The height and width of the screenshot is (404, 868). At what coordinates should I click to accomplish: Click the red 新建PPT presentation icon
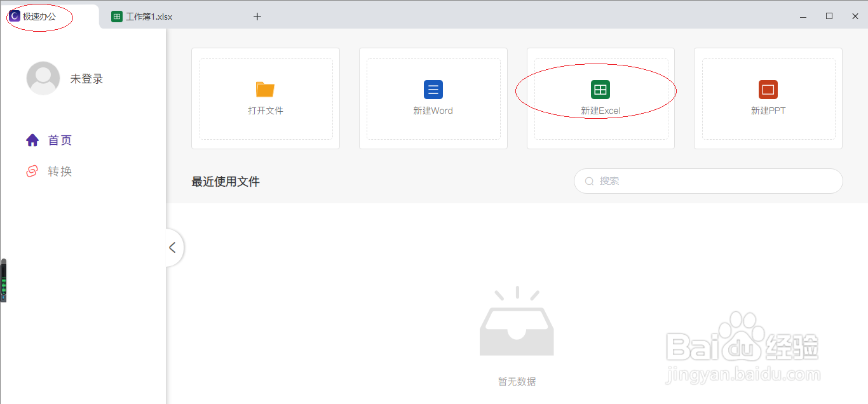pyautogui.click(x=768, y=90)
